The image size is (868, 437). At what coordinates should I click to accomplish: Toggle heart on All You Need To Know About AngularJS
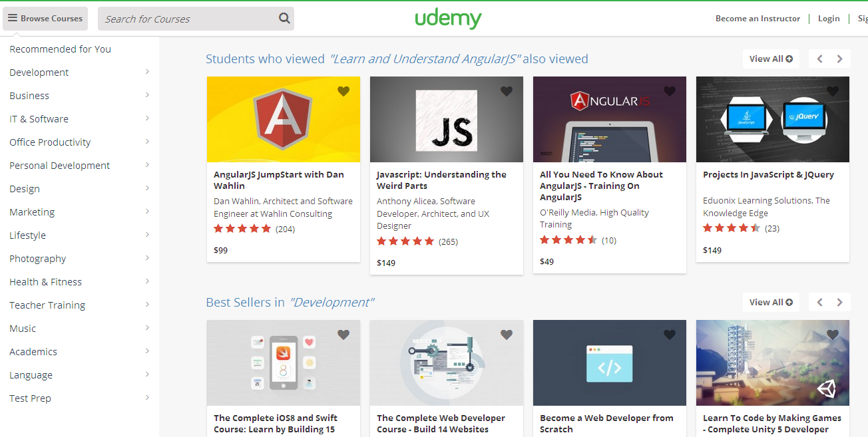tap(670, 91)
